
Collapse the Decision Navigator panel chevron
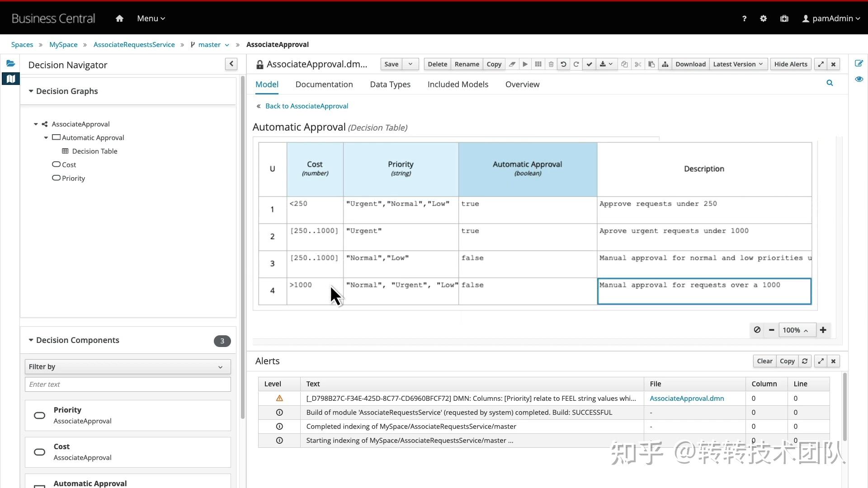coord(231,64)
